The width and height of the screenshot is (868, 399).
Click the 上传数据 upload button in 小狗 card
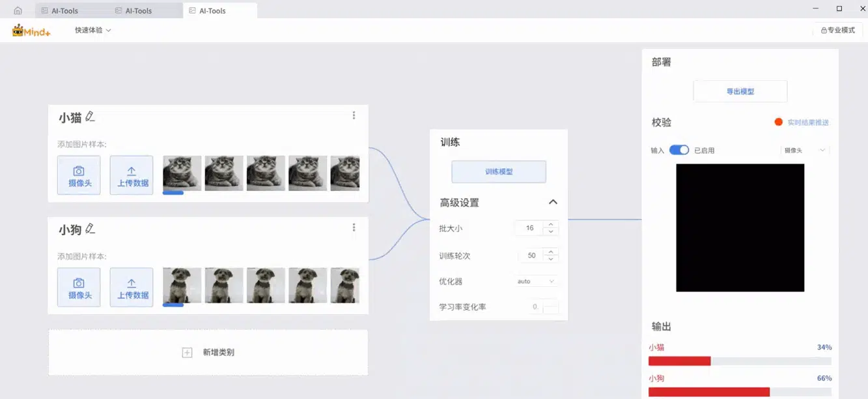click(132, 287)
